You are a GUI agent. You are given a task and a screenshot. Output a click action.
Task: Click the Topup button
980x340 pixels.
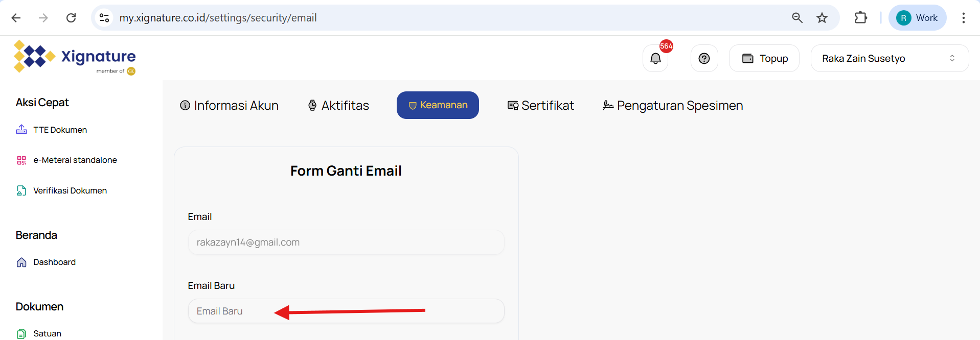[764, 59]
